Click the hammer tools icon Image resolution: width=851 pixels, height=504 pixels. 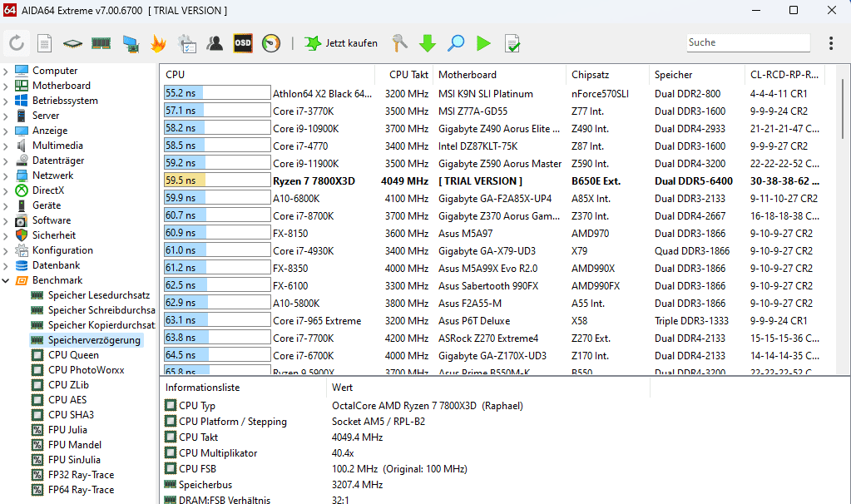click(x=399, y=43)
